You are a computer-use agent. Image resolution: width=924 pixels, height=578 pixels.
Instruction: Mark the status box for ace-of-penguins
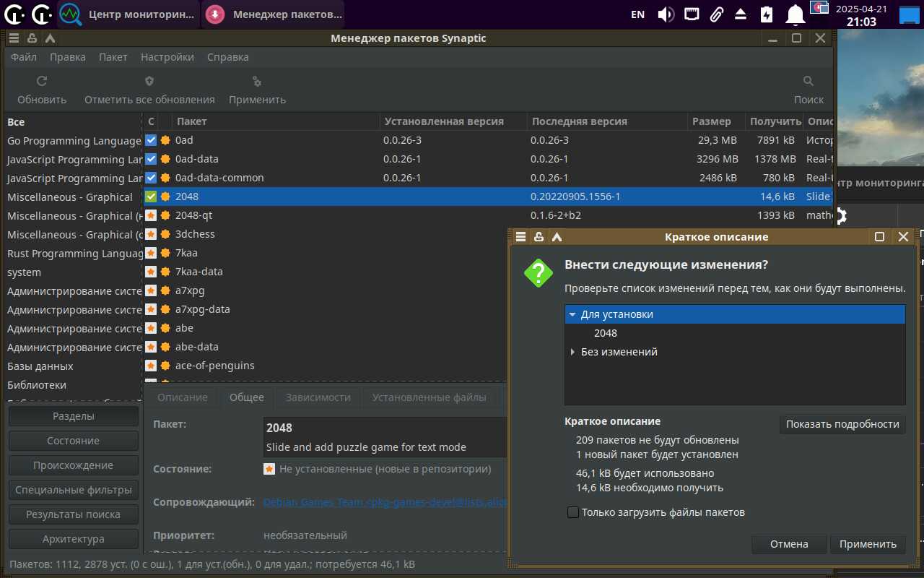click(x=151, y=366)
